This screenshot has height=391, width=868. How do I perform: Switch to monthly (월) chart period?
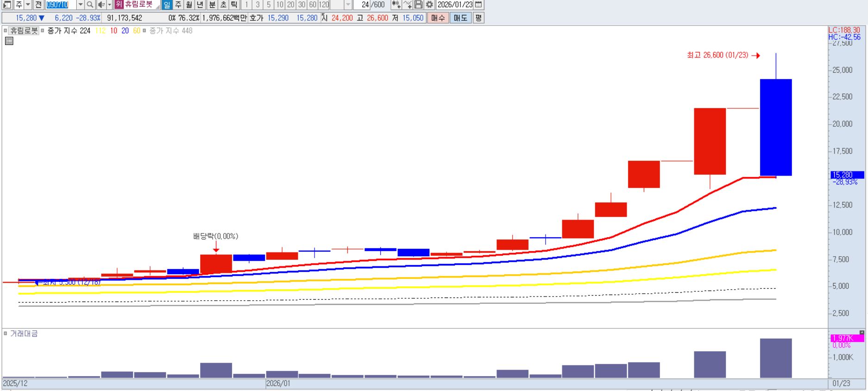189,5
